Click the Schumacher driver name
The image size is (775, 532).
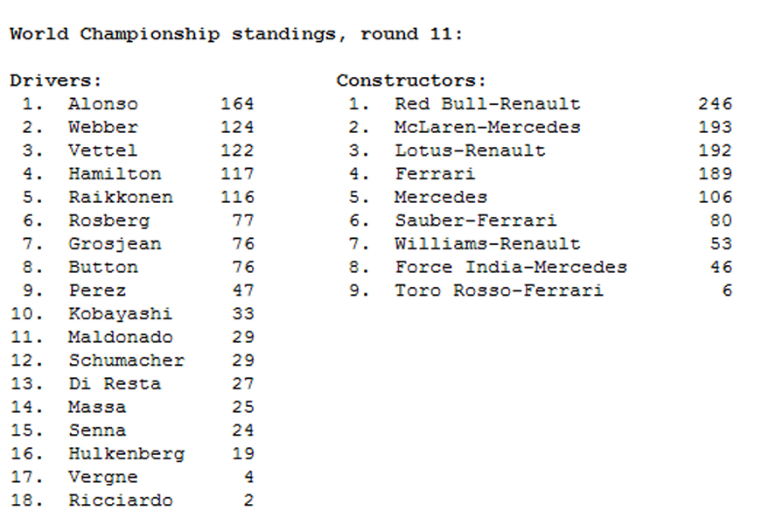pos(127,360)
